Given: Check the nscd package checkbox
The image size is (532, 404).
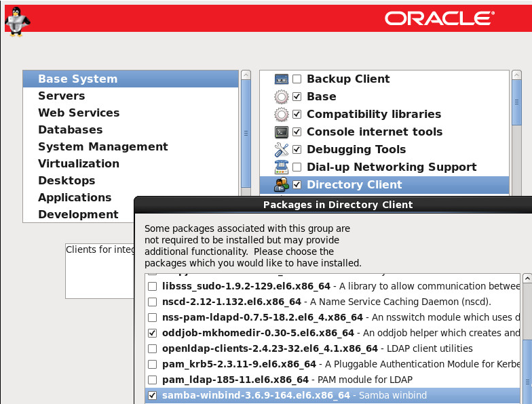Looking at the screenshot, I should pos(152,302).
